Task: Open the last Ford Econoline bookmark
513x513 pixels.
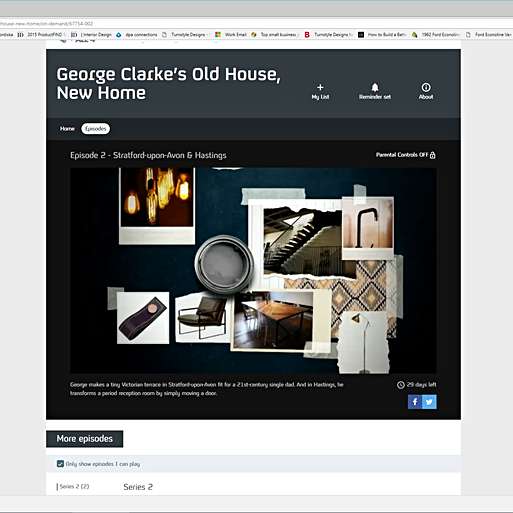Action: point(489,35)
